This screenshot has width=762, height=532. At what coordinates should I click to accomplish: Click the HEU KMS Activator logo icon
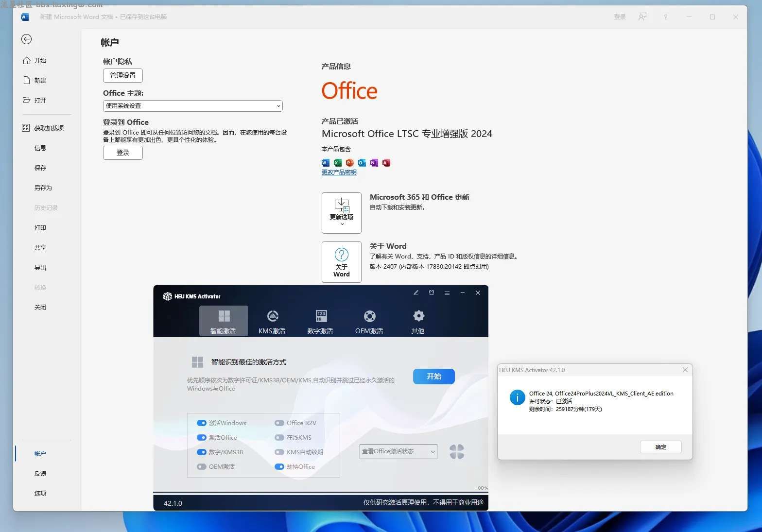(168, 296)
